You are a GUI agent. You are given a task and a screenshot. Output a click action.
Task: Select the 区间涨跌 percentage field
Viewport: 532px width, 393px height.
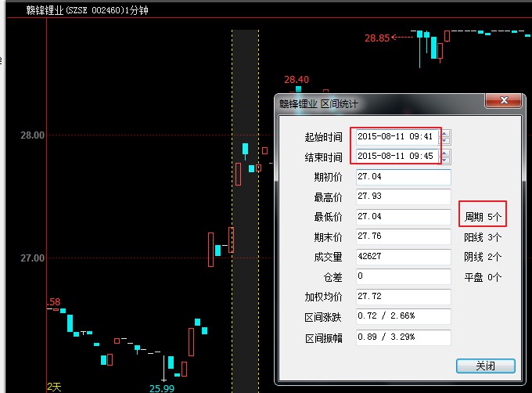(403, 316)
